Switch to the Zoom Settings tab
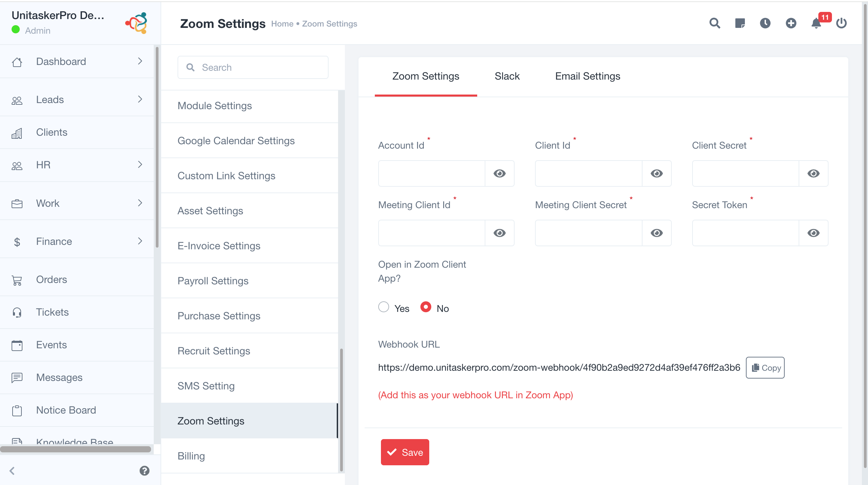The width and height of the screenshot is (868, 485). 426,76
